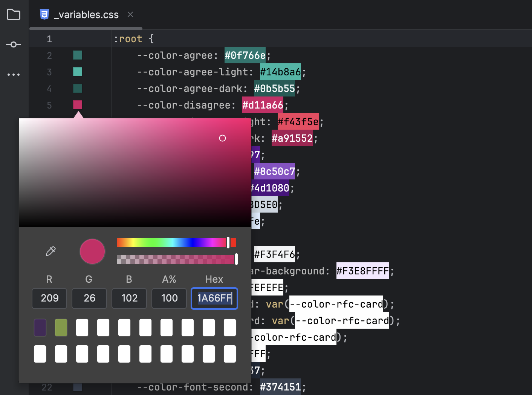Select the purple preset color swatch
This screenshot has width=532, height=395.
[40, 327]
